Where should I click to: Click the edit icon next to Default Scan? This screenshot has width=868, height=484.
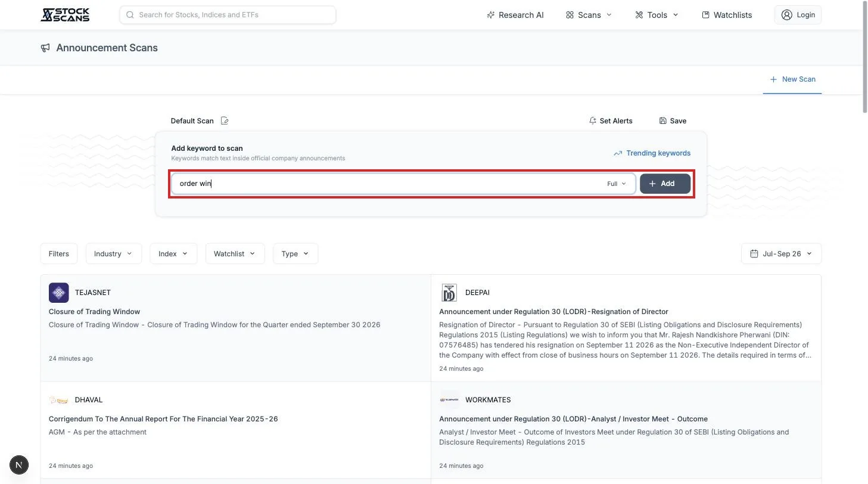(x=225, y=121)
